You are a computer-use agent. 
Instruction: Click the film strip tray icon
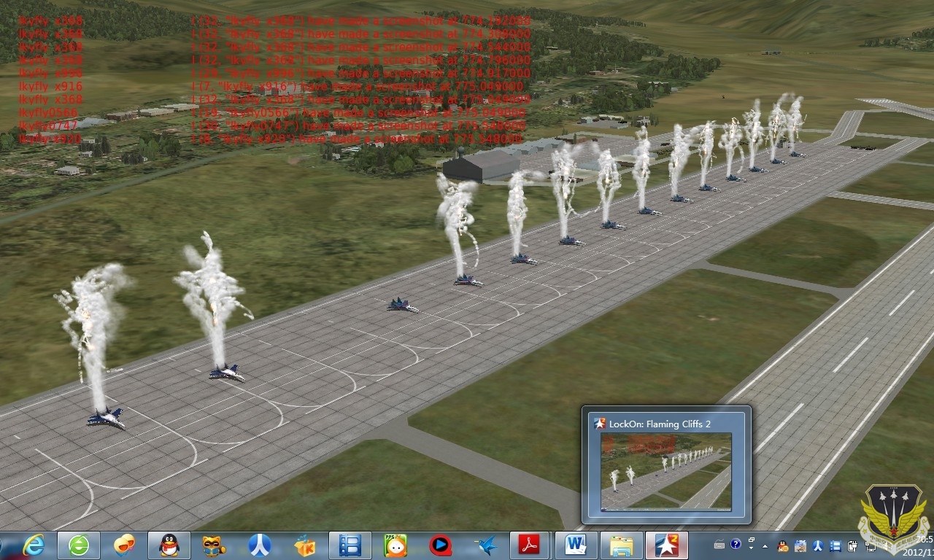835,546
